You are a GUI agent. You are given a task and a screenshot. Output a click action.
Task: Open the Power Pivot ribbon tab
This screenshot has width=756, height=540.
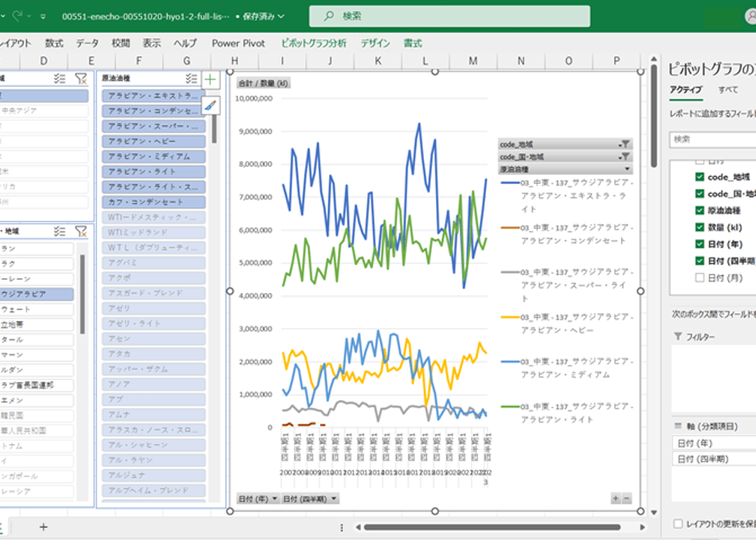[238, 43]
